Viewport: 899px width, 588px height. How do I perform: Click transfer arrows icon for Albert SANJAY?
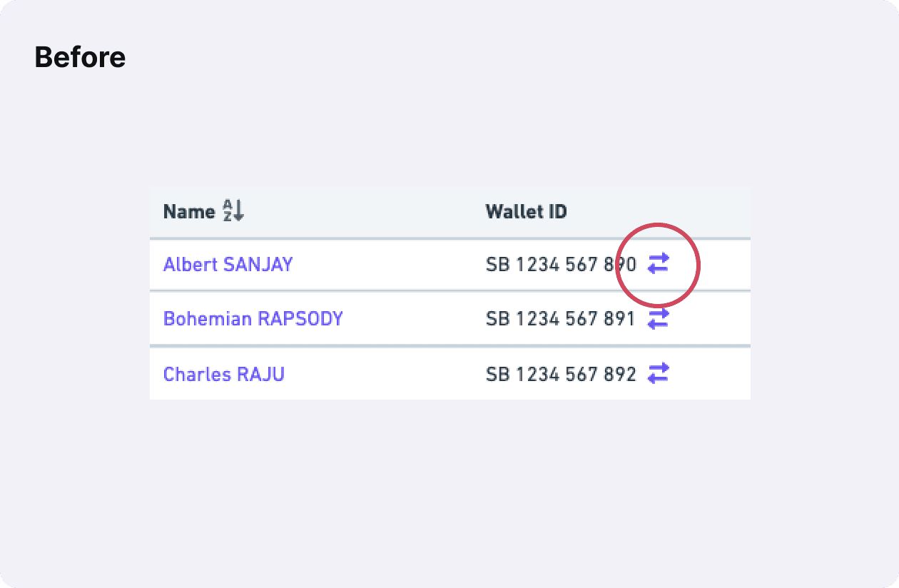pos(658,264)
